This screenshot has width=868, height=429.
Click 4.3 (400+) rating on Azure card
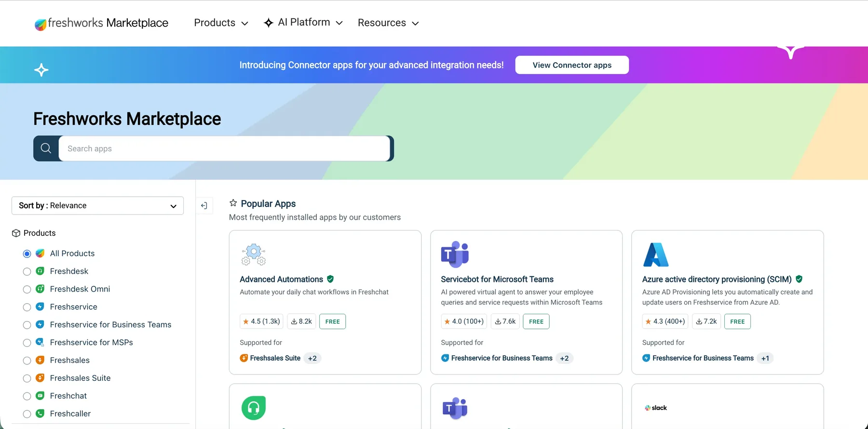(x=665, y=322)
